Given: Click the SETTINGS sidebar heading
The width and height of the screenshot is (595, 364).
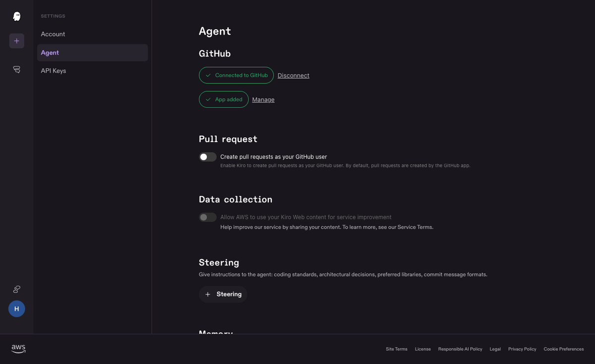Looking at the screenshot, I should tap(53, 16).
